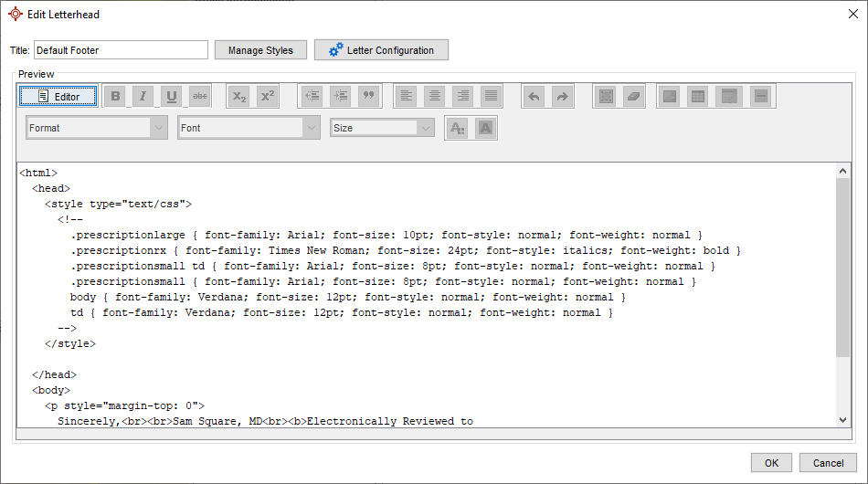Open the Font dropdown
868x484 pixels.
tap(249, 128)
